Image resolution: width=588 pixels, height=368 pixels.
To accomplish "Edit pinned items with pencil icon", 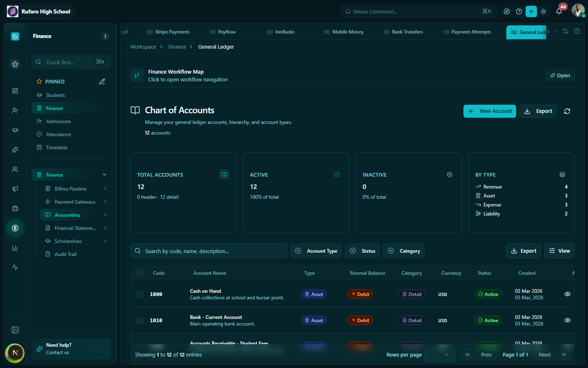I will (x=102, y=81).
